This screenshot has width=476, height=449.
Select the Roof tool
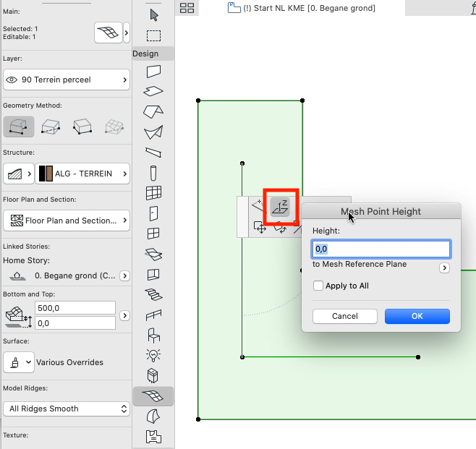(x=153, y=111)
